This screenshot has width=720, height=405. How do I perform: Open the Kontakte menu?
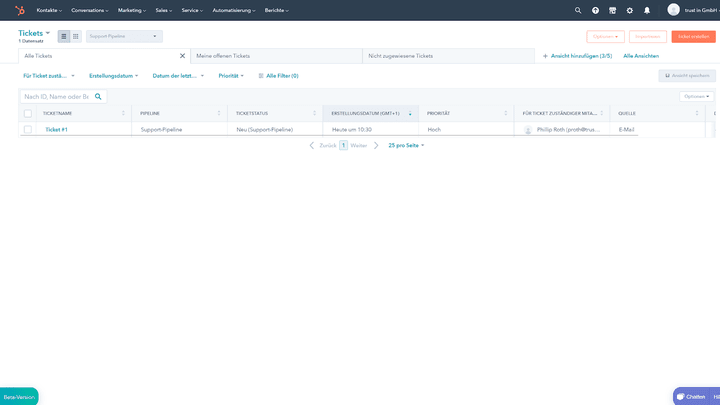(x=49, y=10)
